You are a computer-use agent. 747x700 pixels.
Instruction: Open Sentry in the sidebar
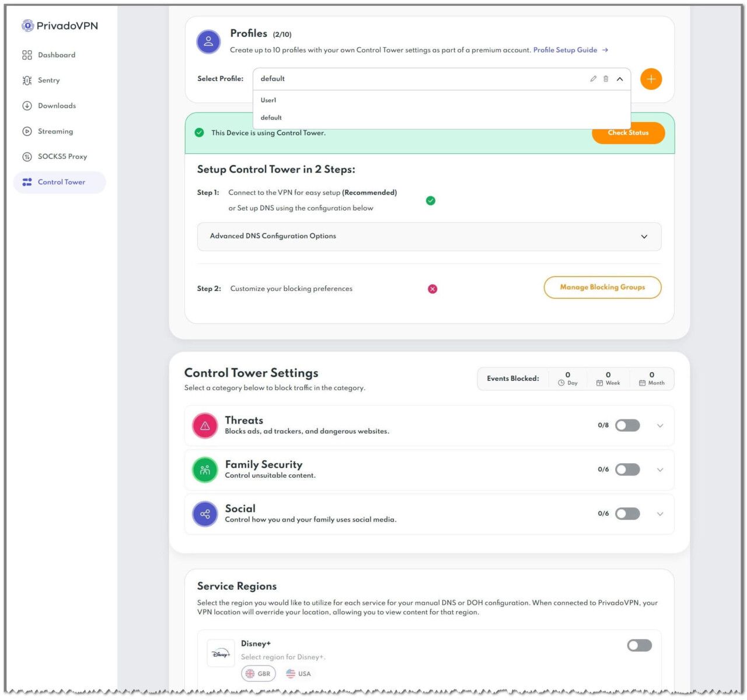(x=48, y=80)
